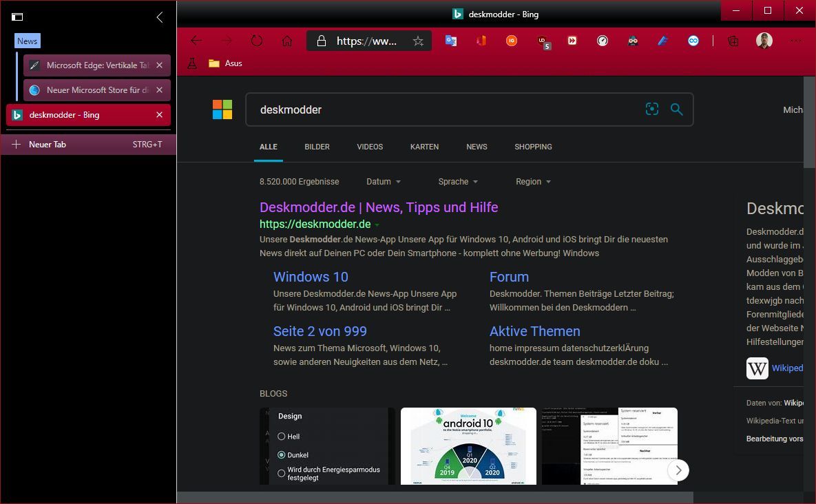Show next blog images with arrow button
The height and width of the screenshot is (504, 816).
[678, 470]
